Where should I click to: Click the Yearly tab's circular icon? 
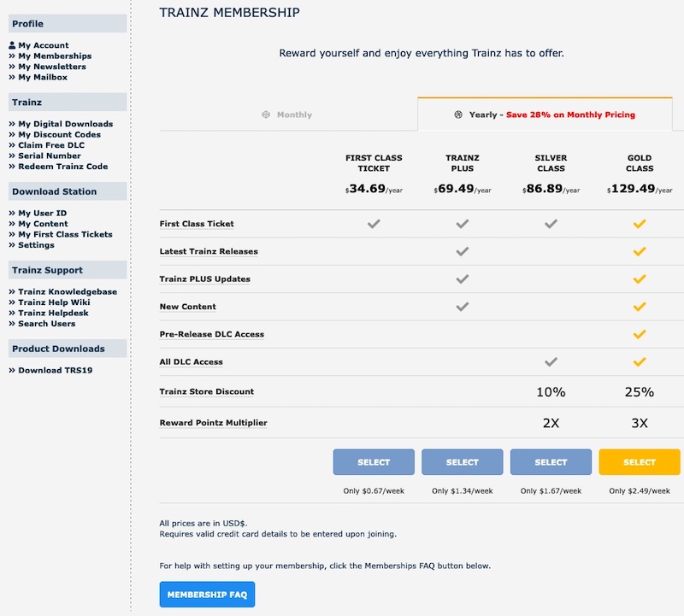tap(458, 114)
